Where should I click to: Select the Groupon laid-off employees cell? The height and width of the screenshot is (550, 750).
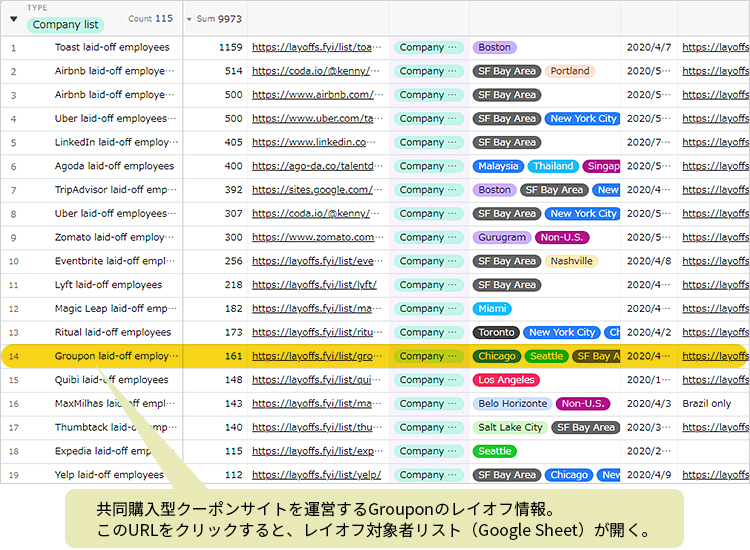point(116,356)
